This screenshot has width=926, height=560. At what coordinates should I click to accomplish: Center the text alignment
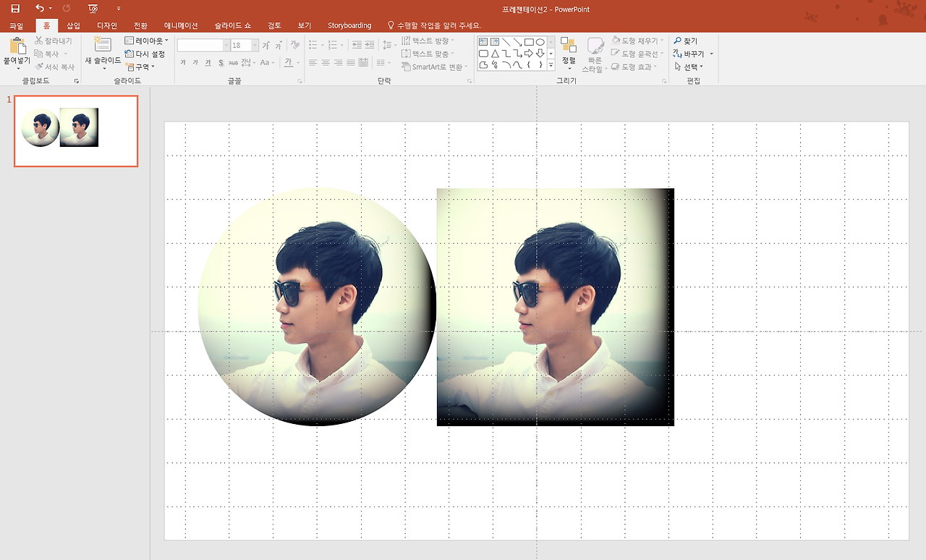(x=326, y=63)
